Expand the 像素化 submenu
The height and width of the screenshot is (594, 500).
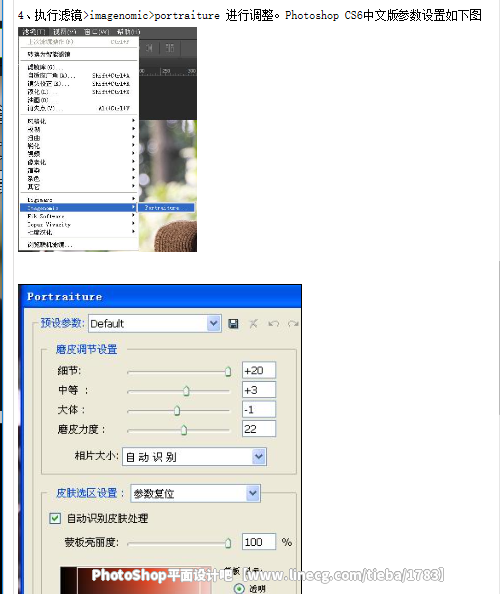[79, 162]
